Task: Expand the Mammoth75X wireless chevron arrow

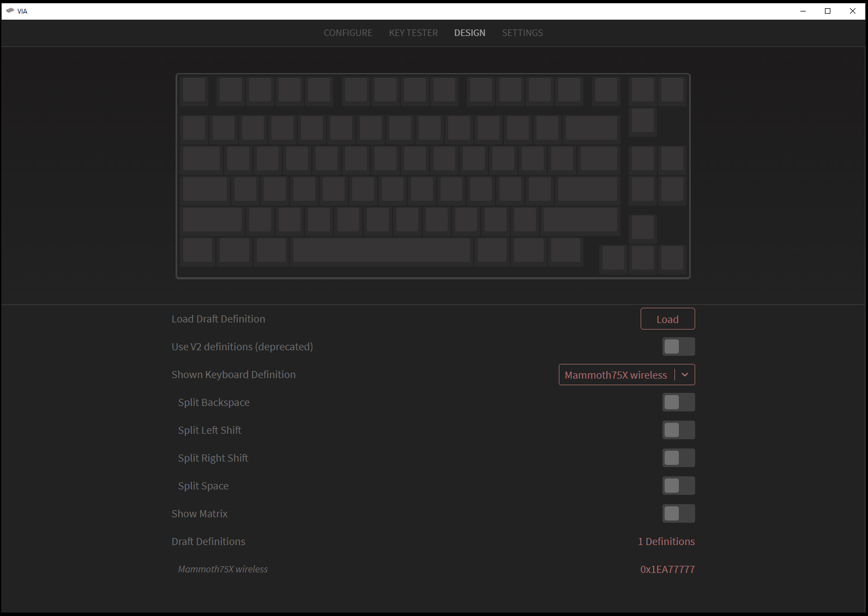Action: point(685,375)
